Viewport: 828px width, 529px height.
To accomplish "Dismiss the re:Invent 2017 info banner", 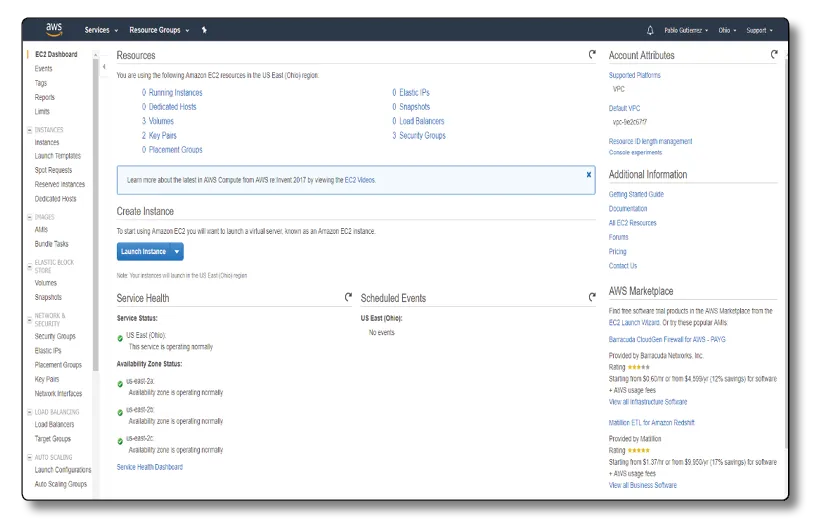I will [589, 174].
